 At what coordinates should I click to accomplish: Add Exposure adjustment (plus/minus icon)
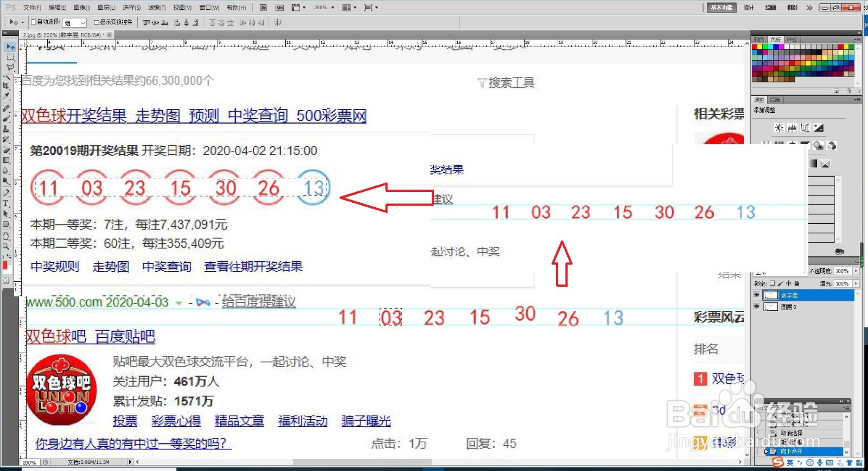(x=819, y=127)
